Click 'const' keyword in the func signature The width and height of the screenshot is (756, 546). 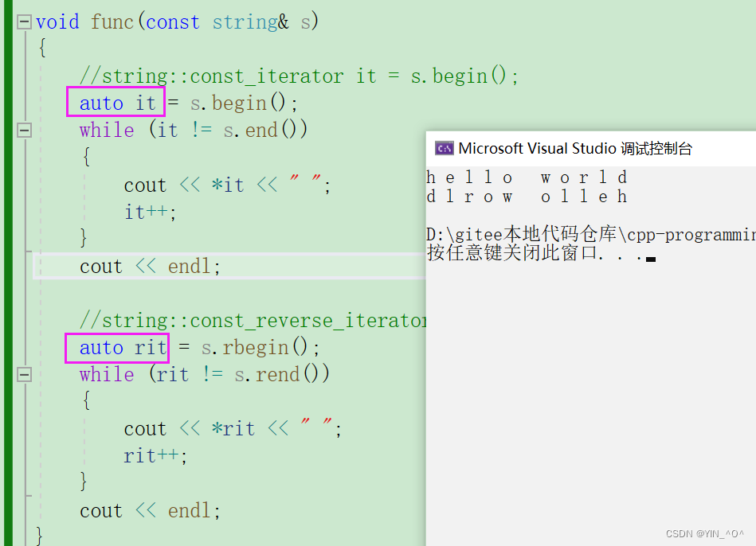click(x=172, y=21)
